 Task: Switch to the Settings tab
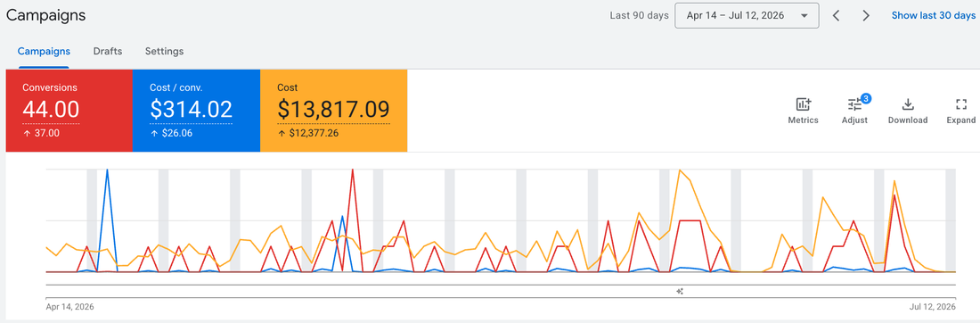coord(165,52)
